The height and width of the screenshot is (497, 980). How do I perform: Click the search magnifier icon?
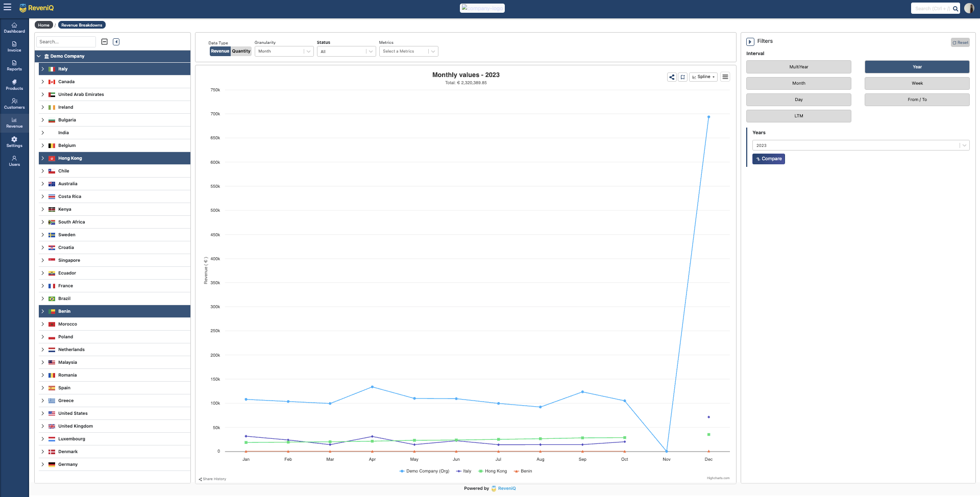[x=955, y=9]
